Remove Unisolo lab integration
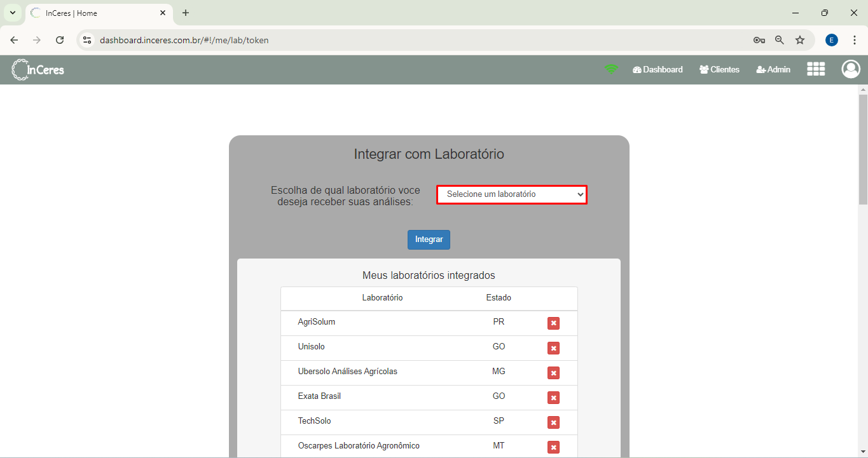 coord(553,348)
